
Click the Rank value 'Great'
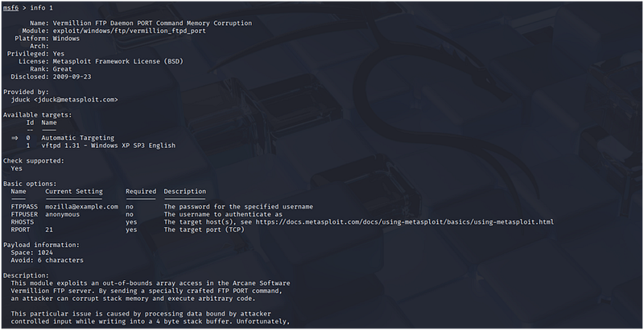point(63,69)
